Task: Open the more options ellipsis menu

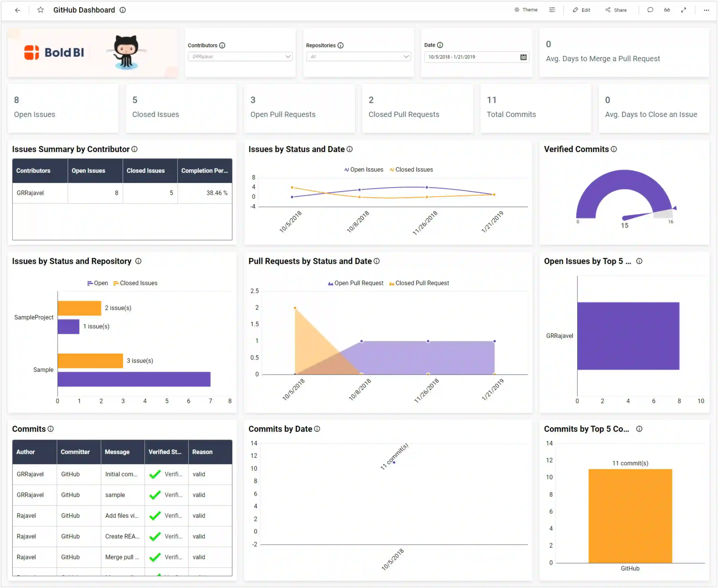Action: 706,10
